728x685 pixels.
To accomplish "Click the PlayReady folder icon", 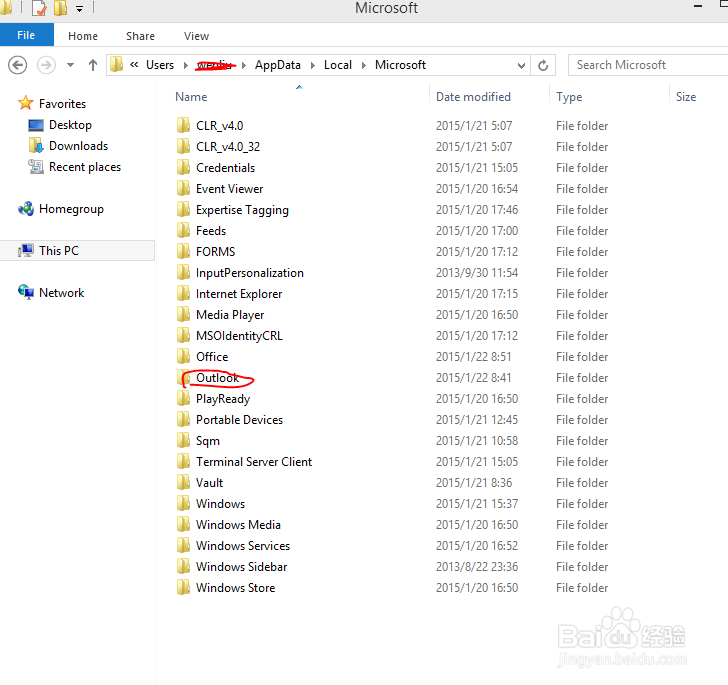I will click(x=183, y=398).
